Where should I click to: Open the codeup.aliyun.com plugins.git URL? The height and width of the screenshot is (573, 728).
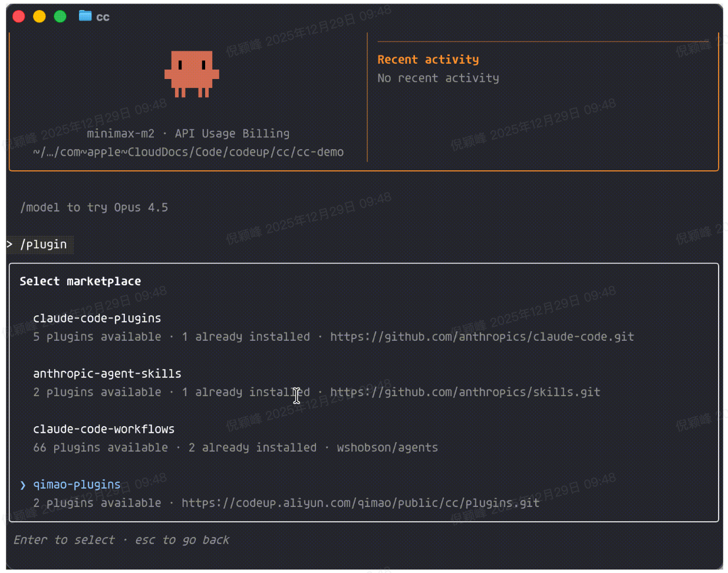360,503
